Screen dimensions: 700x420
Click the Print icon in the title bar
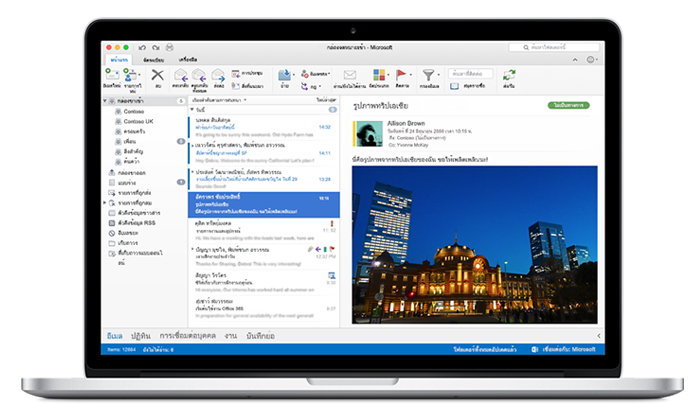pos(170,47)
